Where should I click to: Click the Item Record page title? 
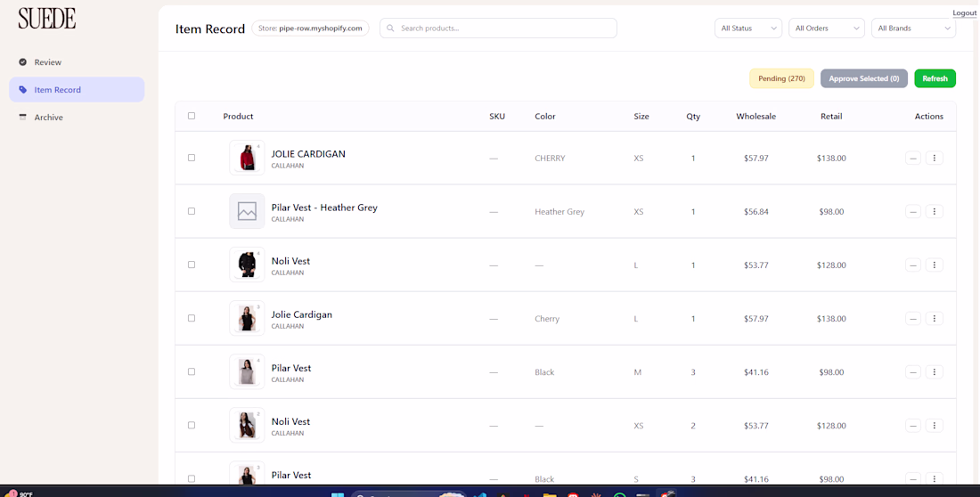210,29
